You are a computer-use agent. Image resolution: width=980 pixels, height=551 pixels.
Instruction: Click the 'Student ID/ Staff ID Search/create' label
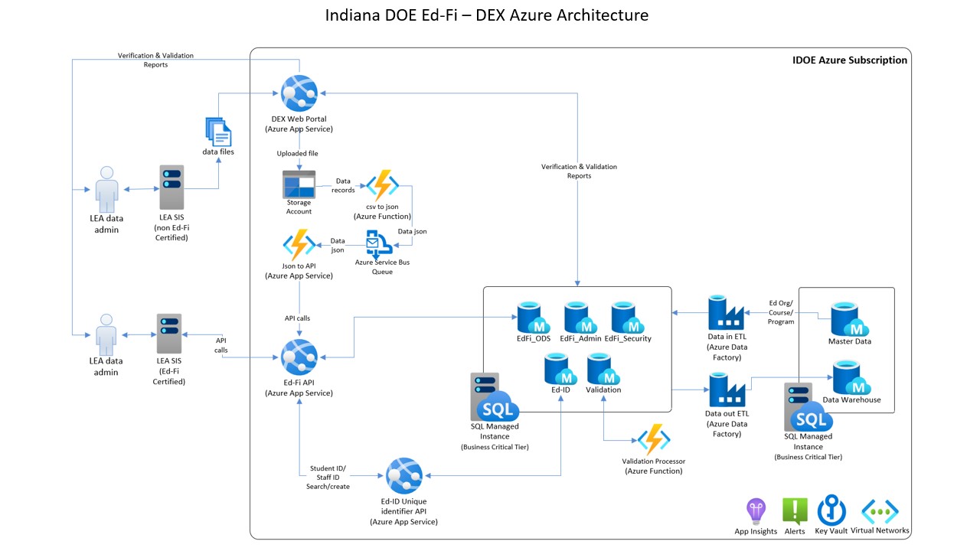click(329, 478)
